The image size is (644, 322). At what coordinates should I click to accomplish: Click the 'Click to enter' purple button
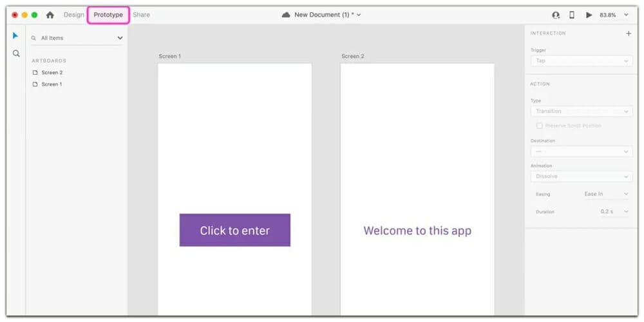(235, 230)
